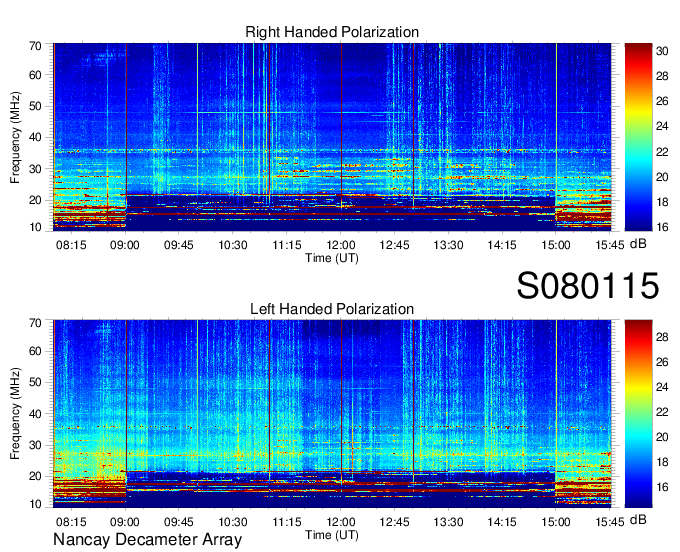Click the 'Nancay Decameter Array' caption
The width and height of the screenshot is (680, 552).
click(x=147, y=540)
